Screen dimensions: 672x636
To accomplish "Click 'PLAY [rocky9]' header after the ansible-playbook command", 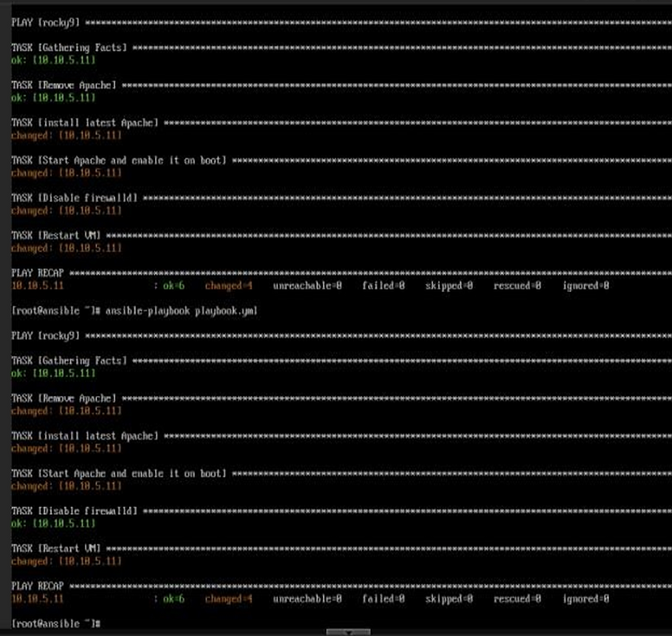I will pos(45,336).
